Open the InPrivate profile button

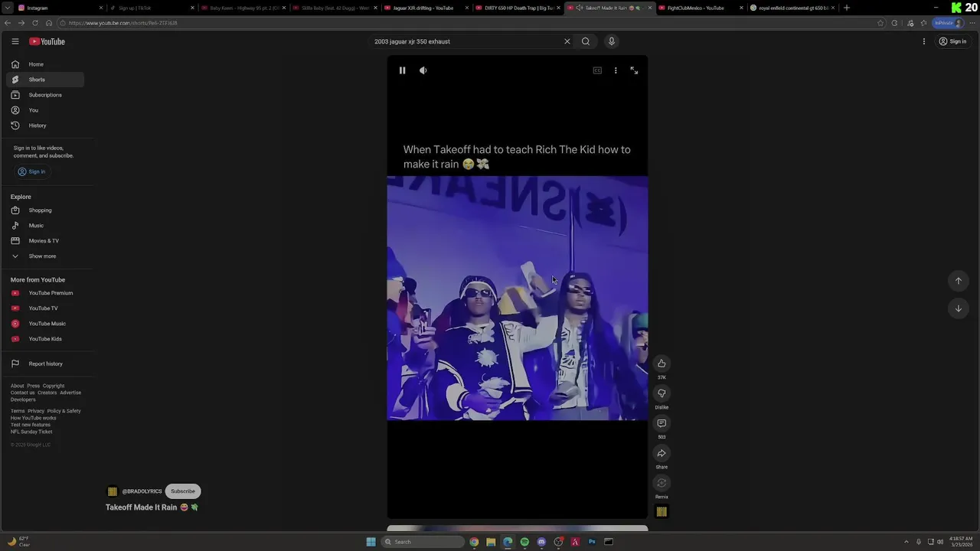click(x=948, y=23)
